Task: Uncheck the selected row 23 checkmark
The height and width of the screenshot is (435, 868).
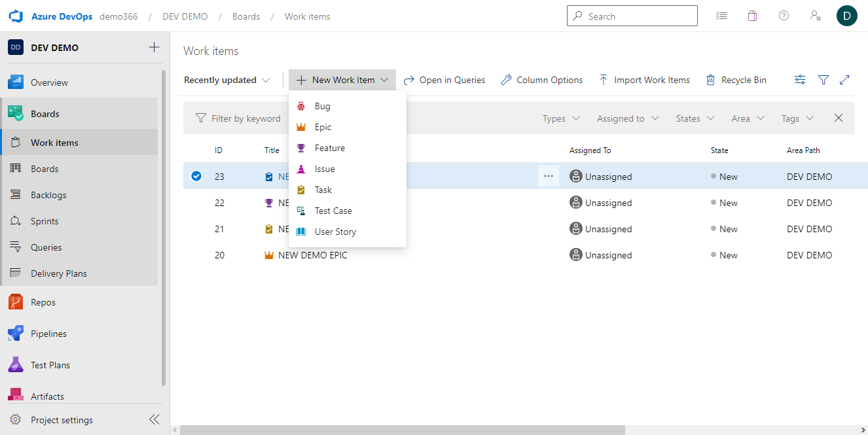Action: tap(196, 176)
